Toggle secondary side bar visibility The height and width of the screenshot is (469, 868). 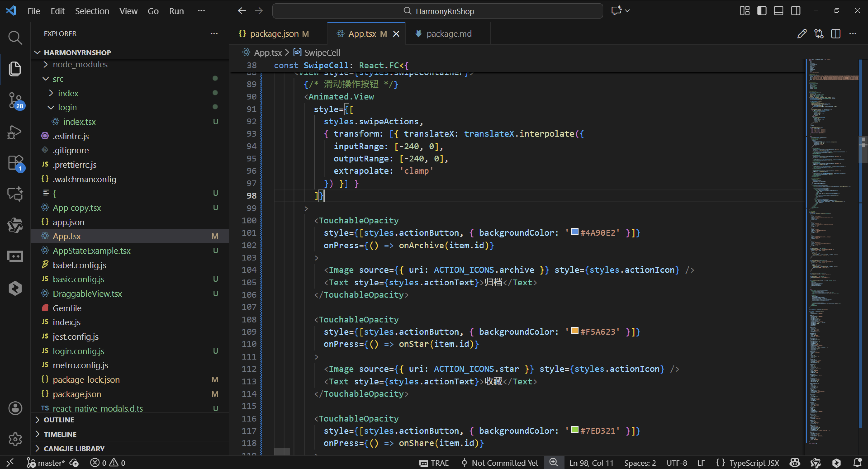pos(796,11)
